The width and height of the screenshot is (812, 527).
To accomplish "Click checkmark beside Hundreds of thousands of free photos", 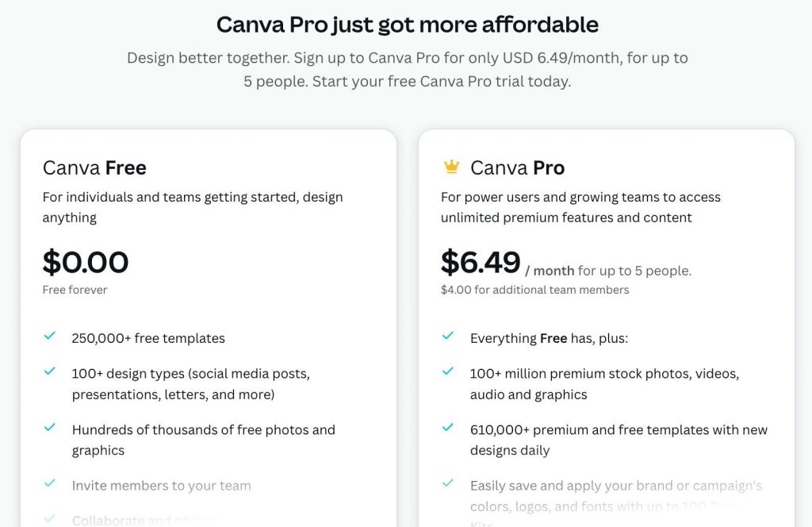I will pos(50,428).
